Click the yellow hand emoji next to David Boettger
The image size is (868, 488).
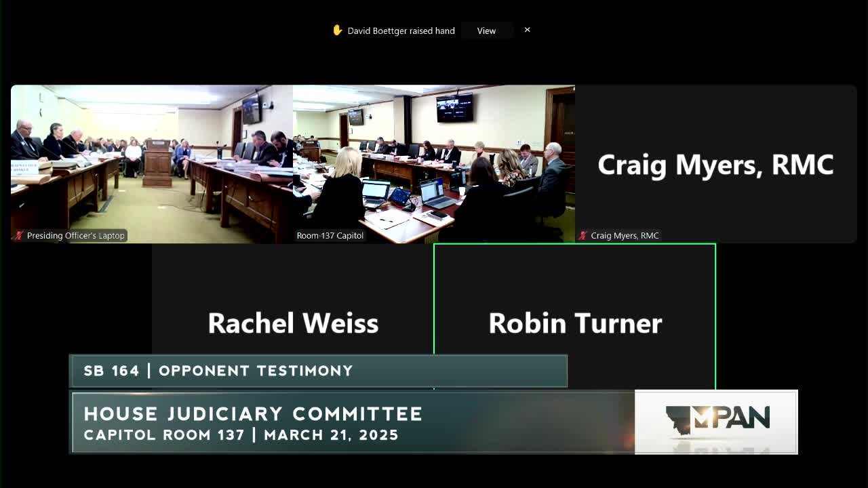pyautogui.click(x=337, y=30)
